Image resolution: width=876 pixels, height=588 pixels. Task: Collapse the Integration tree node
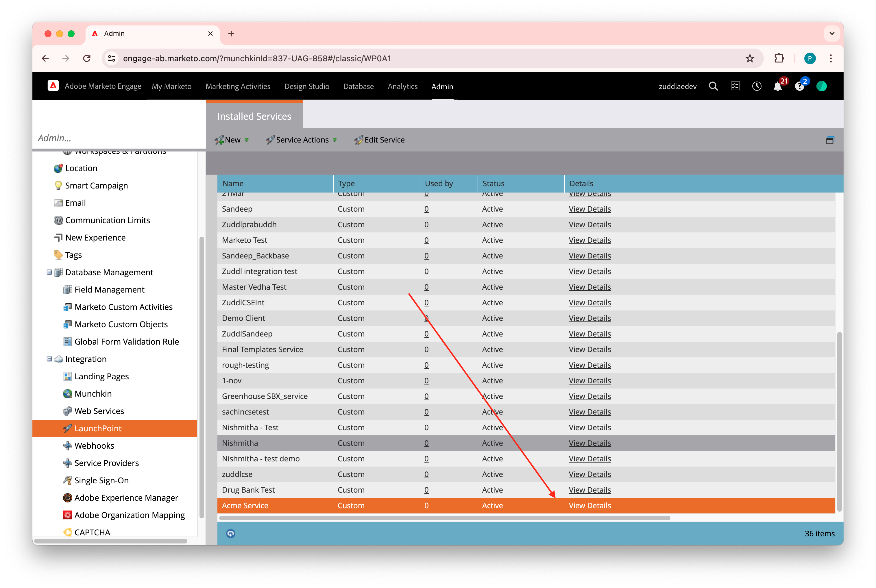[49, 359]
